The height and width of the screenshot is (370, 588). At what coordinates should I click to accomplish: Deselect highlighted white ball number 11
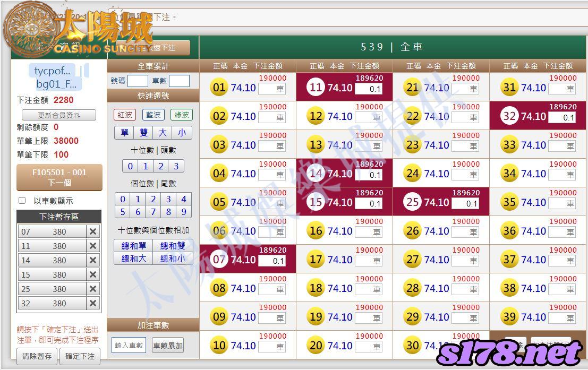(x=316, y=88)
